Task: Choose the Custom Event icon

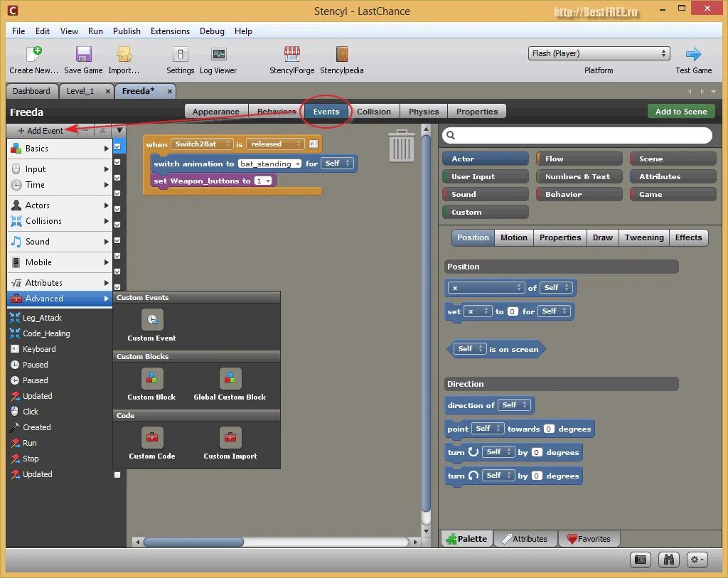Action: pos(152,319)
